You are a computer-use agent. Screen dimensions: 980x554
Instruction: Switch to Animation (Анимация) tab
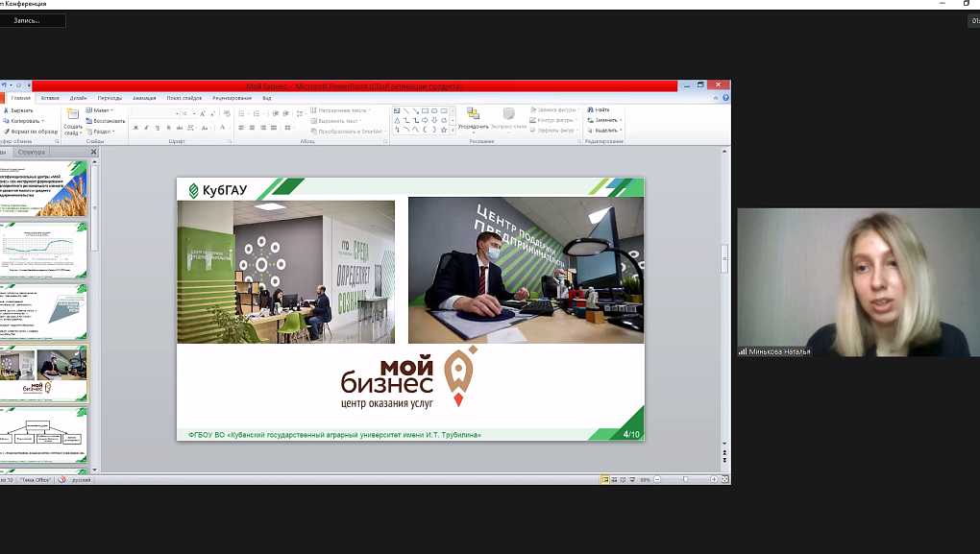pyautogui.click(x=144, y=98)
